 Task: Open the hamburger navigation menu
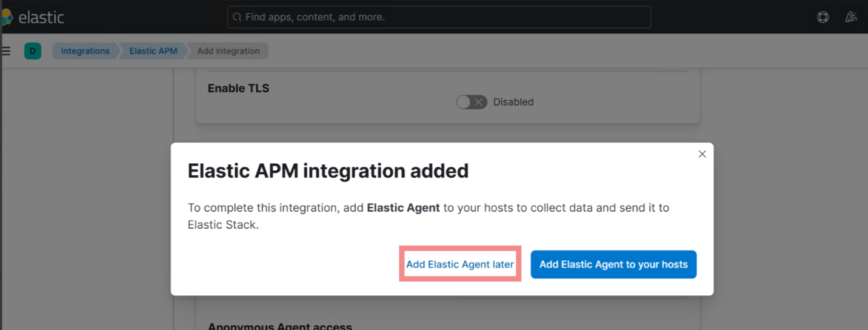(6, 51)
